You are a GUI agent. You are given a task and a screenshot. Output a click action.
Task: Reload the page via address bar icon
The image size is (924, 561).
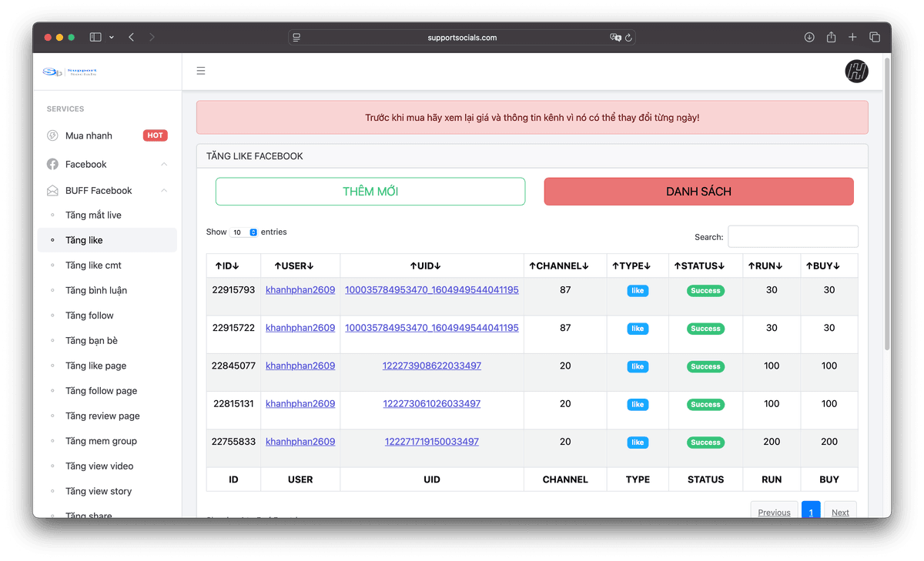628,37
